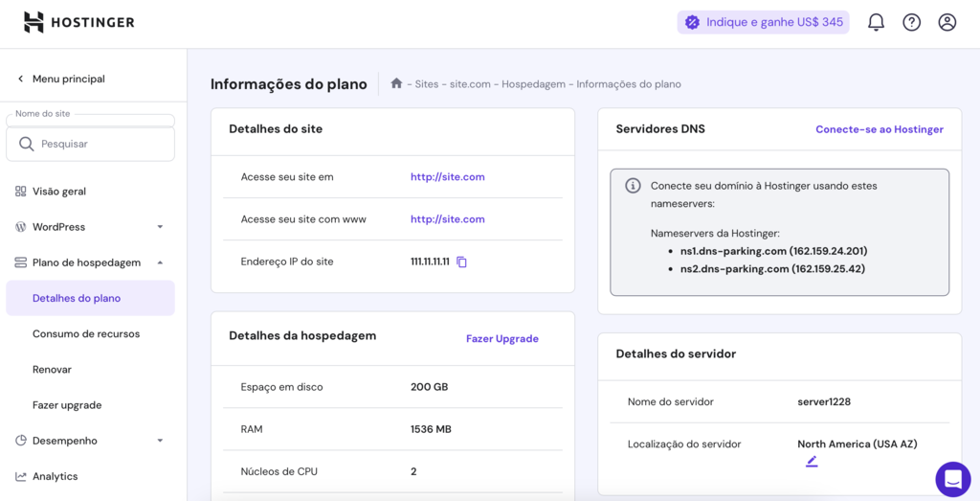Click the 200 GB disk space value

[x=430, y=387]
